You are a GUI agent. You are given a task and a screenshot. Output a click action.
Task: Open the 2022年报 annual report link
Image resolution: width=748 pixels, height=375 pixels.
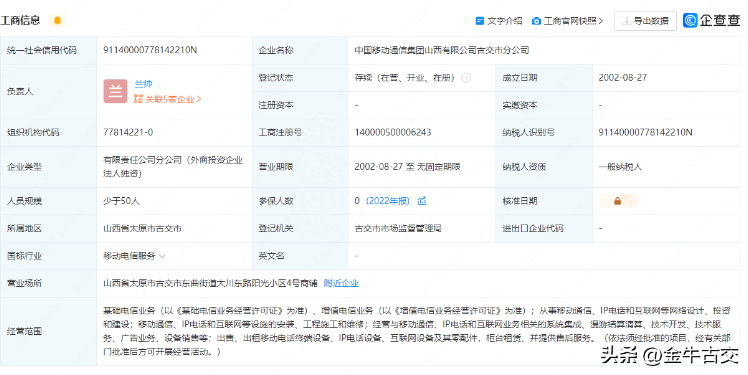(x=388, y=201)
